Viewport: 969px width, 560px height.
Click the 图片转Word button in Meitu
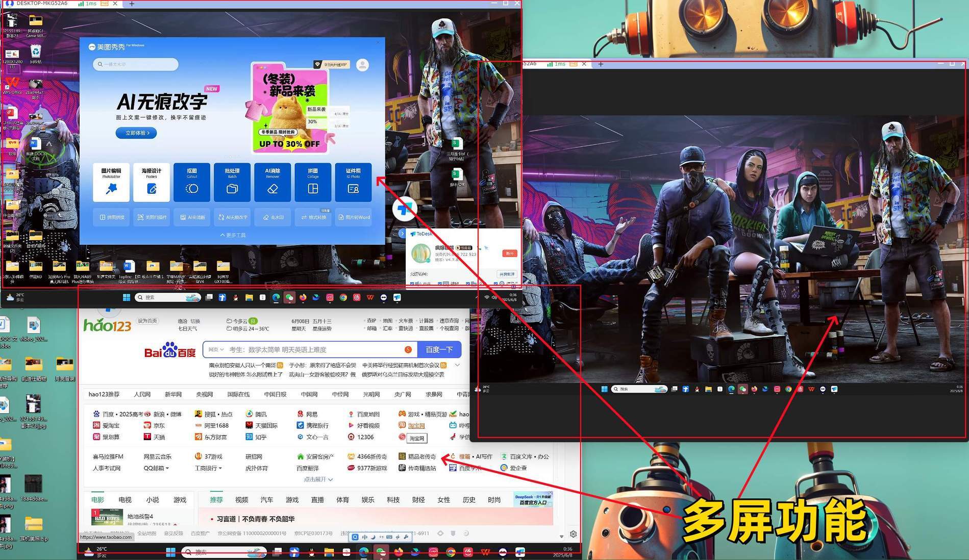353,217
